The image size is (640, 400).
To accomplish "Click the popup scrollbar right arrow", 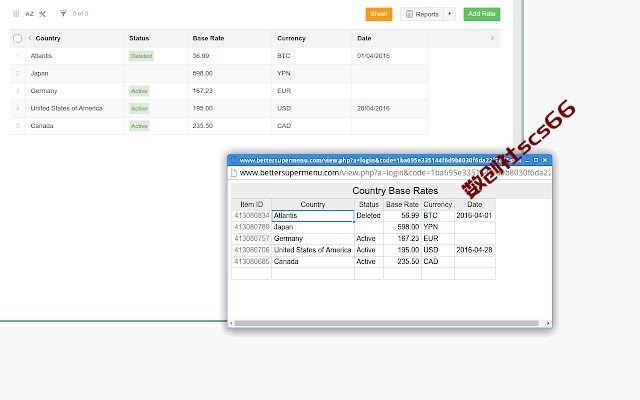I will 548,323.
